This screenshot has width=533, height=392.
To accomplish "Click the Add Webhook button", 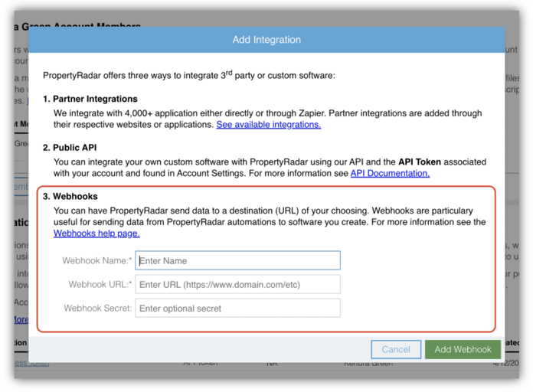I will pos(463,349).
